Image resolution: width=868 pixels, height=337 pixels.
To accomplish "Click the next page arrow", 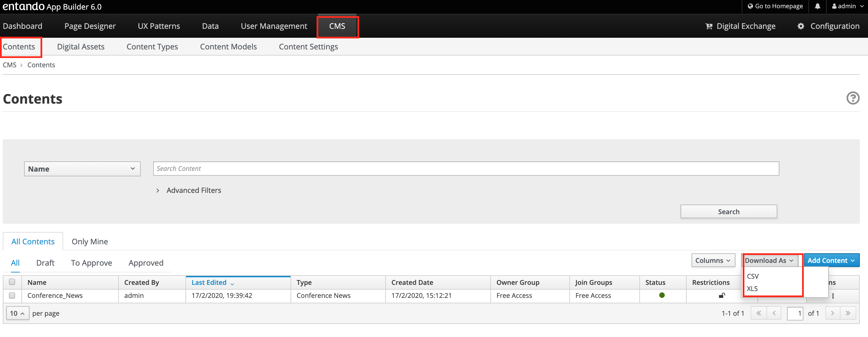I will [x=832, y=313].
